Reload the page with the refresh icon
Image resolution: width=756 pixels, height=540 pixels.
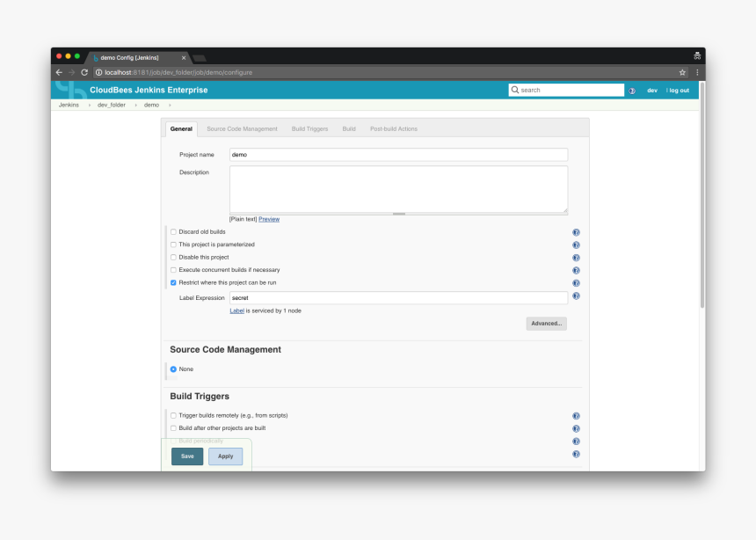coord(84,72)
